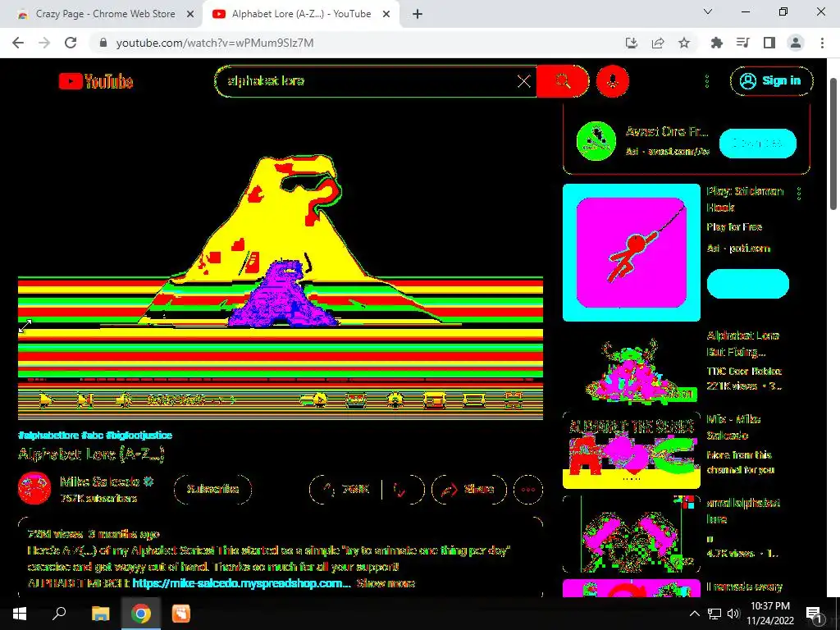The height and width of the screenshot is (630, 840).
Task: Open a new Chrome tab
Action: coord(418,15)
